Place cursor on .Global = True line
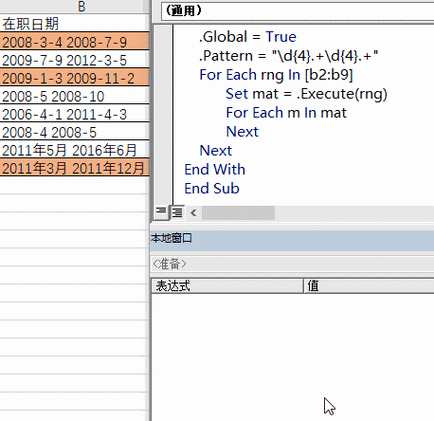This screenshot has width=434, height=421. [248, 37]
